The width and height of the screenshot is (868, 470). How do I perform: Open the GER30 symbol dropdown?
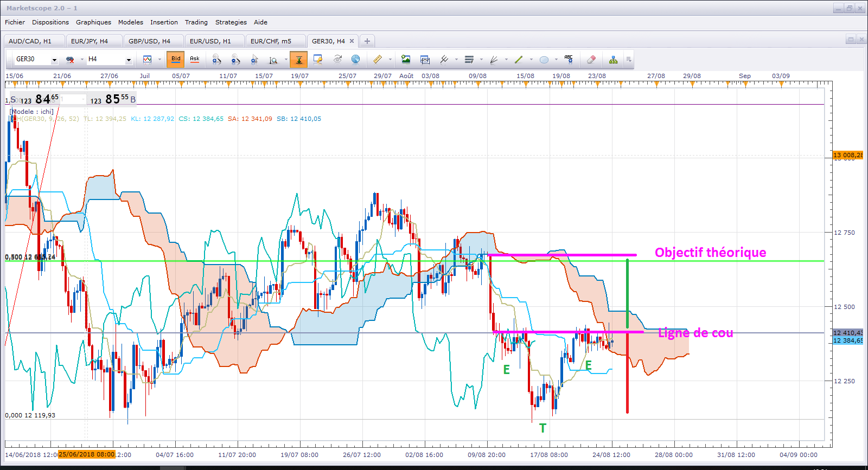coord(54,60)
